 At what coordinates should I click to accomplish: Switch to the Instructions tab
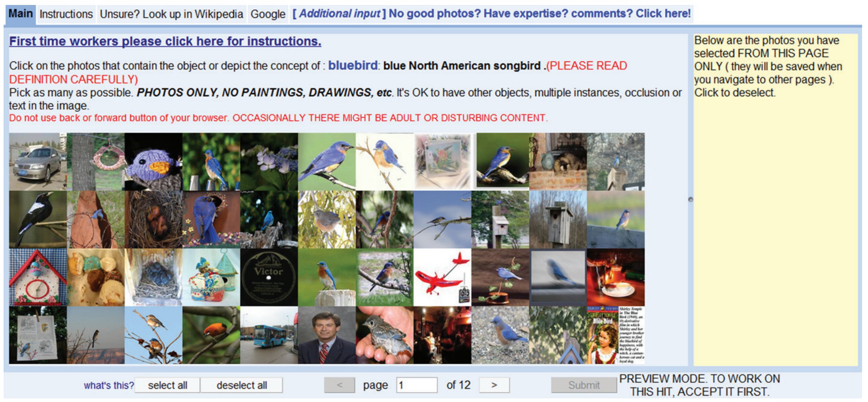click(66, 14)
